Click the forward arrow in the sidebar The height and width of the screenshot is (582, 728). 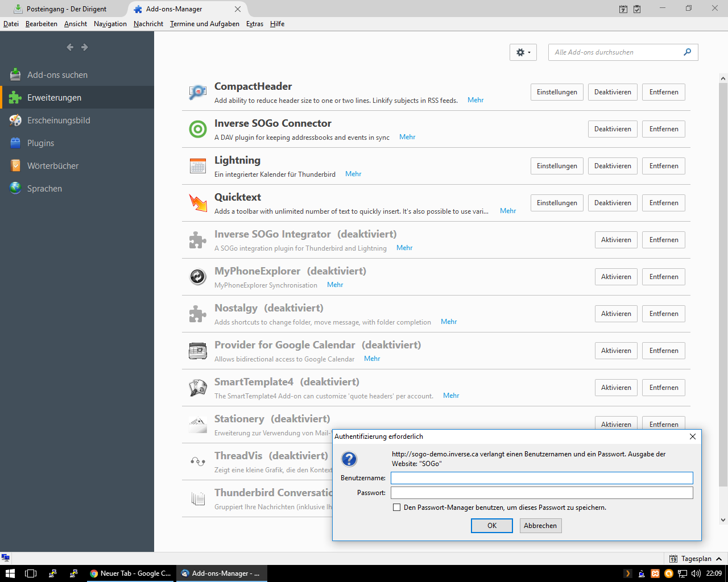click(85, 47)
